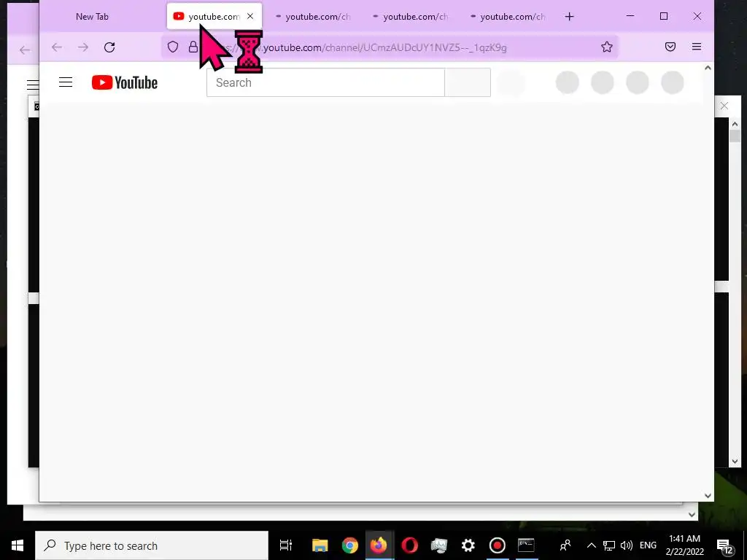Open clock showing 1:41 AM
The width and height of the screenshot is (747, 560).
(x=684, y=545)
